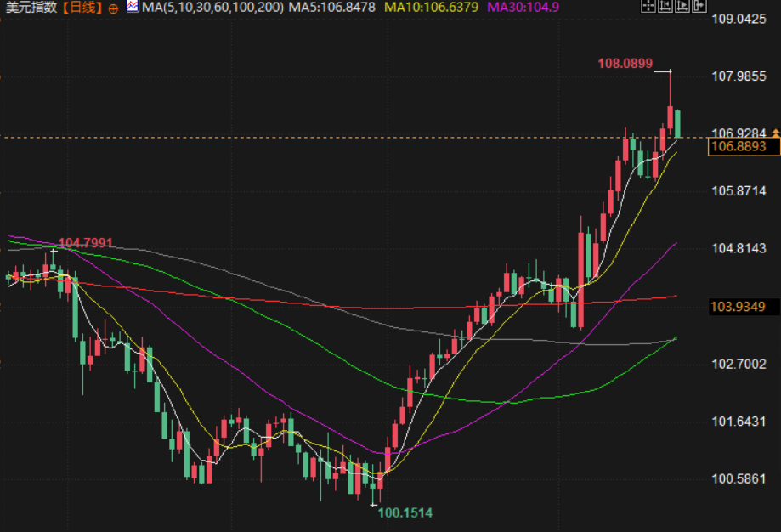
Task: Click the 100.1514 low price marker
Action: [405, 512]
